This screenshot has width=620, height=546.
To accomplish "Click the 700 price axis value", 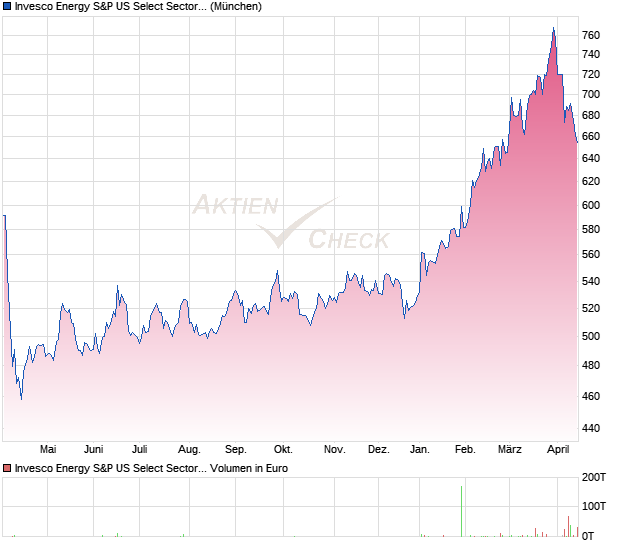I will pyautogui.click(x=591, y=94).
